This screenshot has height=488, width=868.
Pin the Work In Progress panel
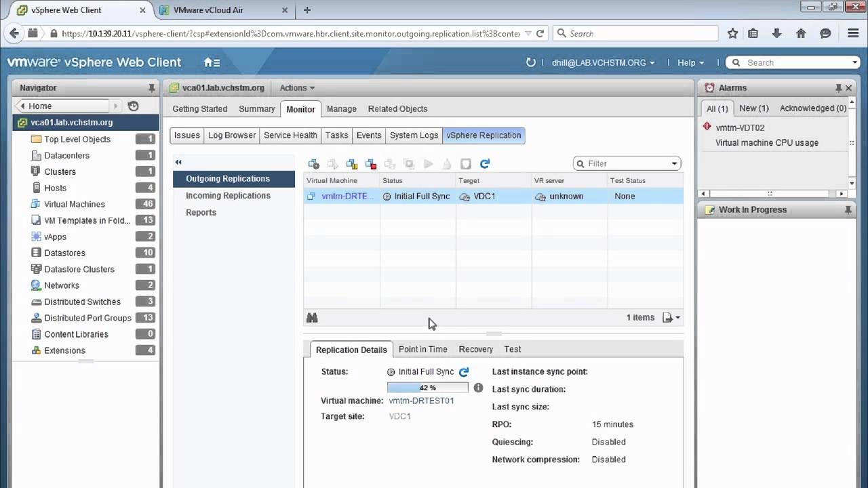click(x=848, y=210)
